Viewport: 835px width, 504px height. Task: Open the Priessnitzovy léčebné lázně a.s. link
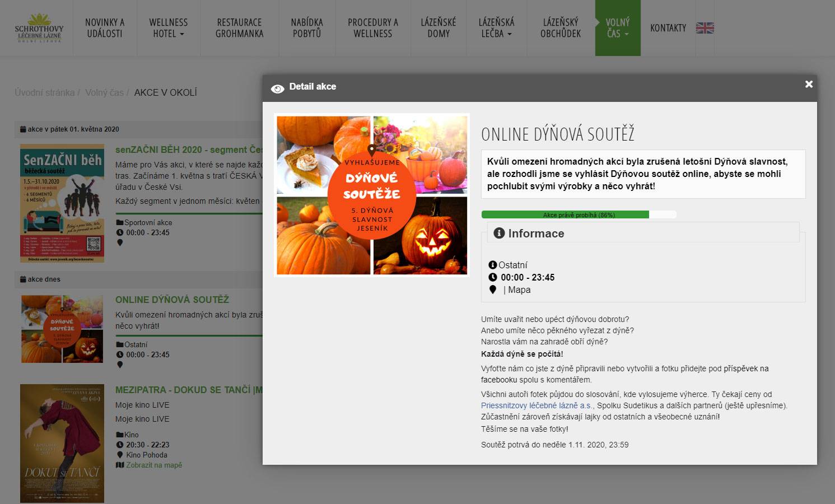tap(536, 405)
